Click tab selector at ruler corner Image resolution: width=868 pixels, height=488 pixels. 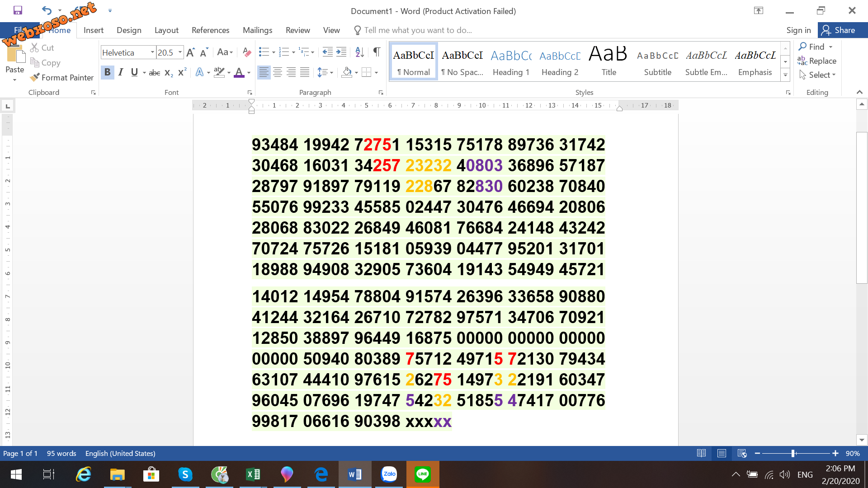coord(8,106)
